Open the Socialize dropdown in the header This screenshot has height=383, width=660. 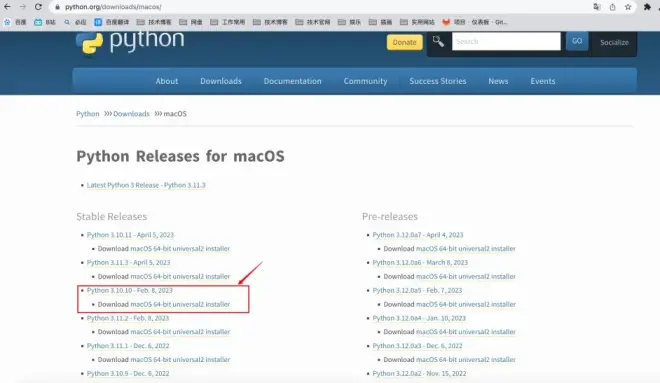614,43
